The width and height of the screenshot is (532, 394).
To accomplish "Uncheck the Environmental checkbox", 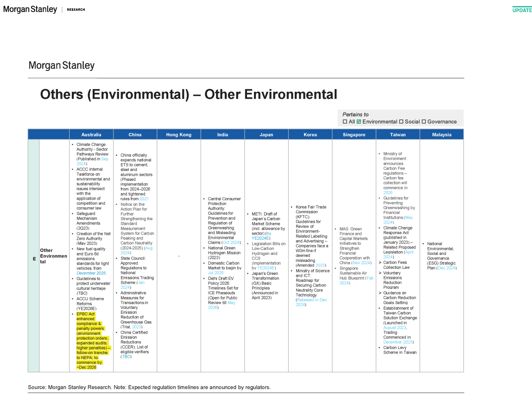I will 359,121.
